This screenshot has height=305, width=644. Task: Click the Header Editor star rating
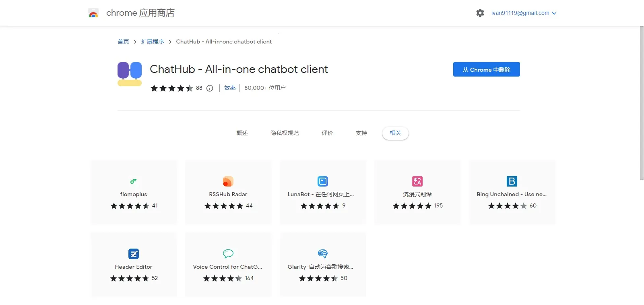pos(130,278)
